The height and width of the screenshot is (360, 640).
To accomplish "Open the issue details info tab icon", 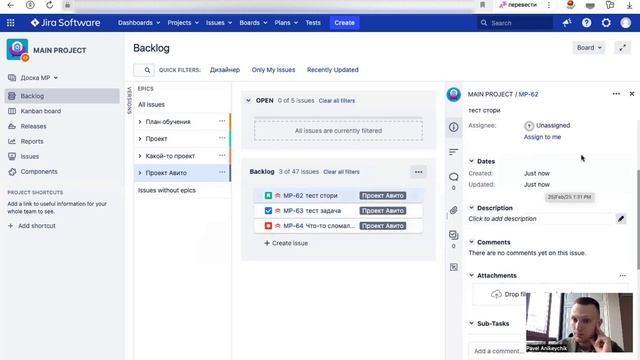I will pos(453,127).
